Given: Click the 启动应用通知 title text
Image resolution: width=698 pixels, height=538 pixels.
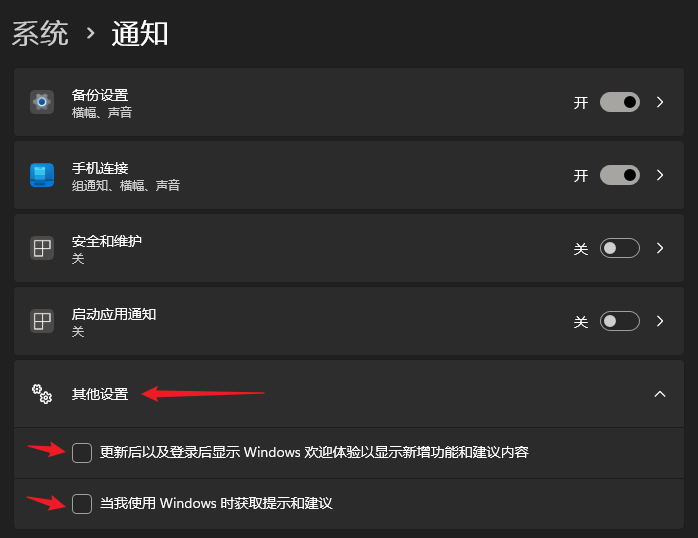Looking at the screenshot, I should coord(114,314).
